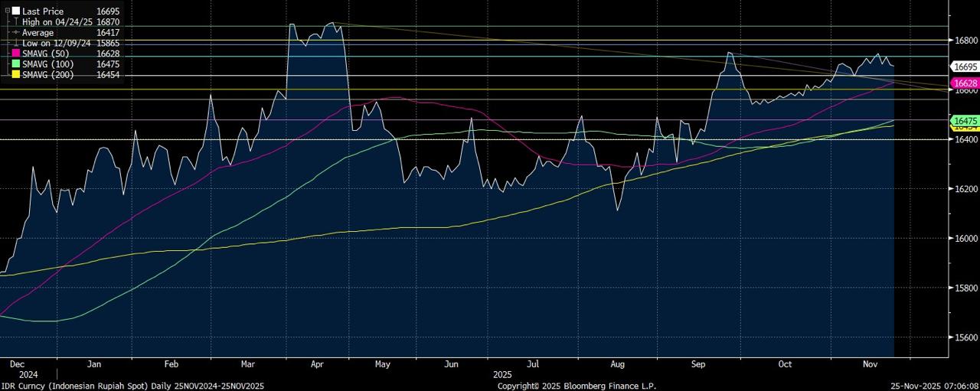Click the Average line icon in legend
This screenshot has height=391, width=980.
coord(16,33)
